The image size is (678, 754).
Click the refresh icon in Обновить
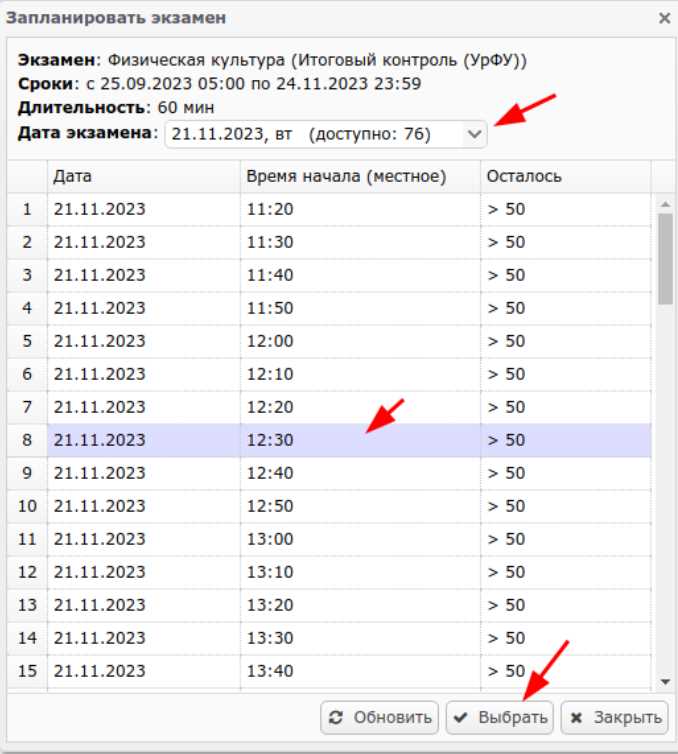pos(336,718)
